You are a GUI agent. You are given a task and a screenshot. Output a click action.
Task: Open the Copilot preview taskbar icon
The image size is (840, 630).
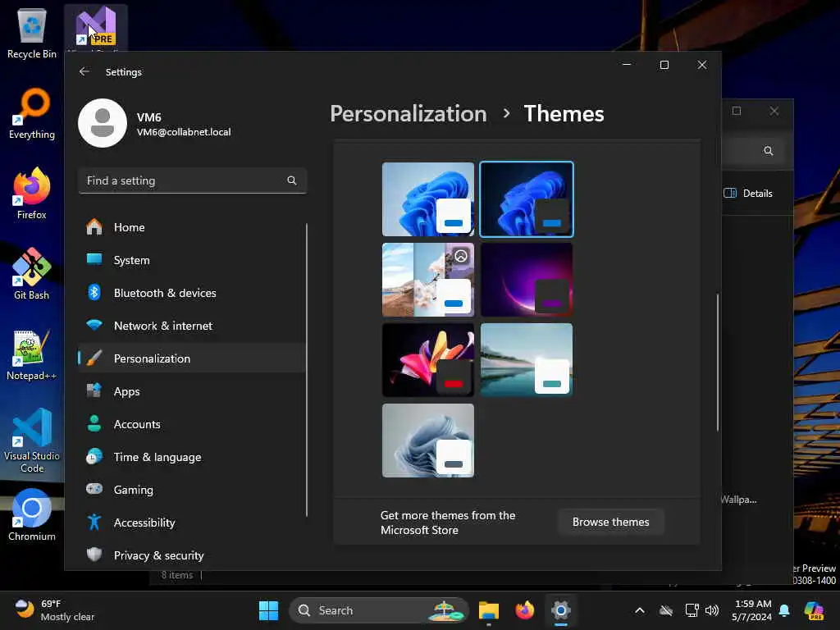(814, 610)
